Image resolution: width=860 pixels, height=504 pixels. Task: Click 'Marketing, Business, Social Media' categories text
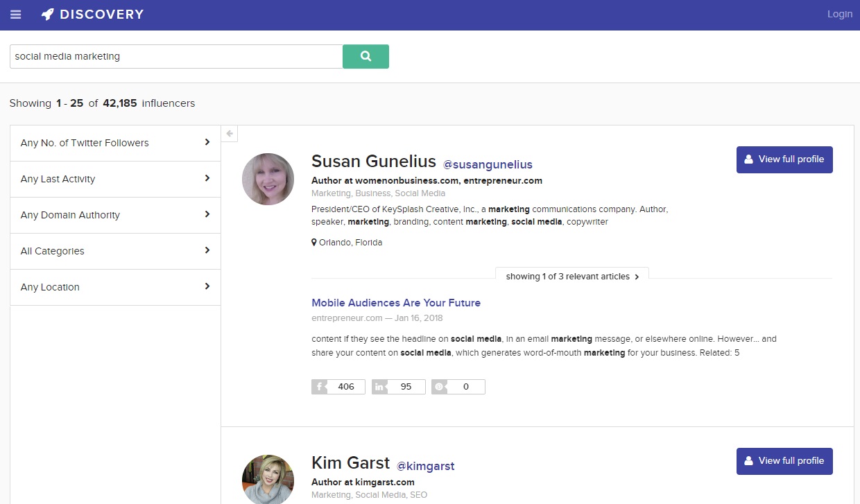click(x=379, y=193)
